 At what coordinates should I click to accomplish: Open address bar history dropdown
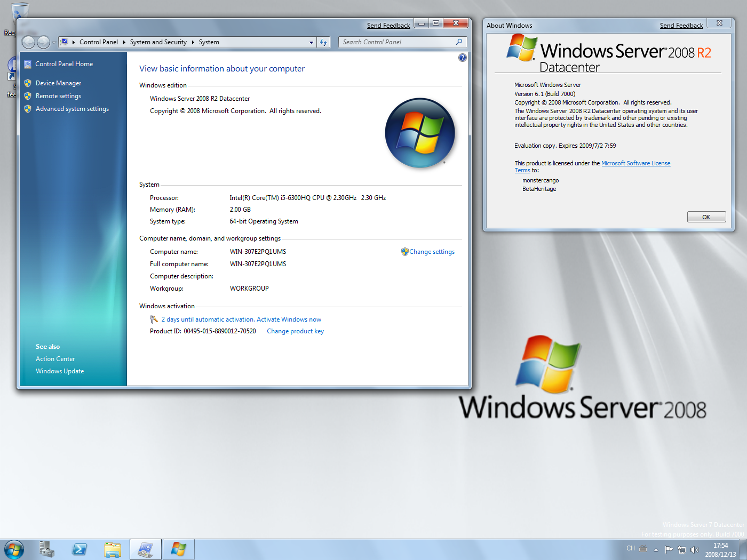click(x=311, y=42)
